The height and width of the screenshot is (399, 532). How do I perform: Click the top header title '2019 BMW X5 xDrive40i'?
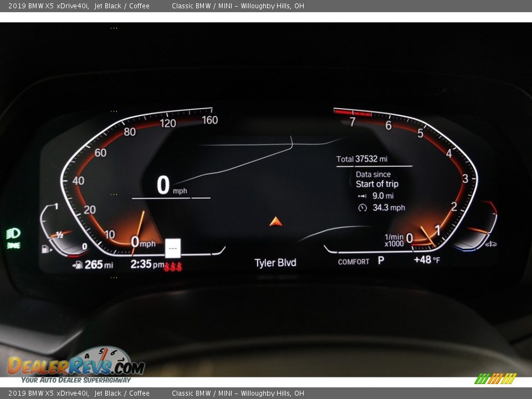[x=49, y=6]
